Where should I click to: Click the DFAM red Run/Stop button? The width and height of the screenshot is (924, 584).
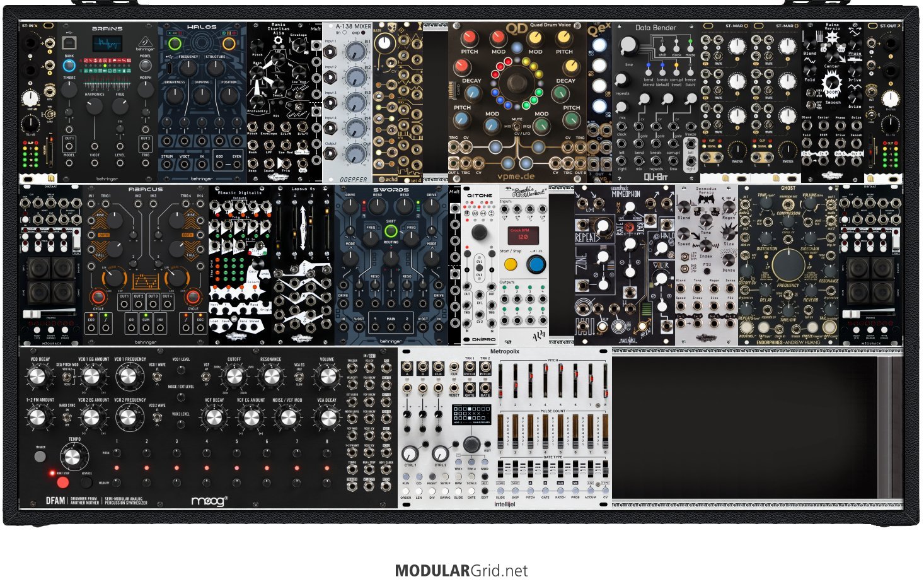pos(62,483)
